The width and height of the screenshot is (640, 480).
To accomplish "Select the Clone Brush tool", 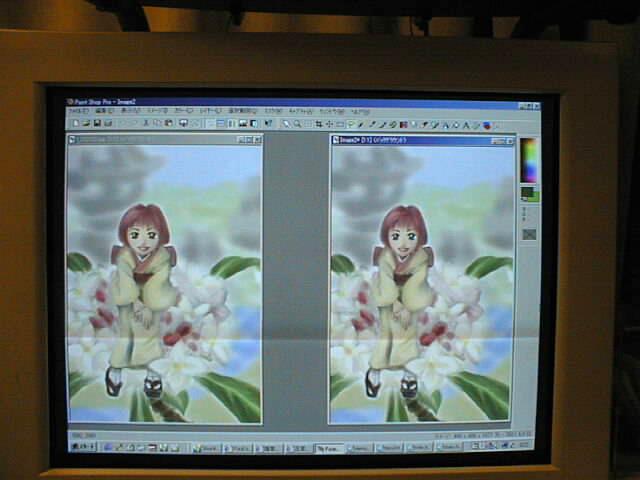I will click(x=393, y=125).
